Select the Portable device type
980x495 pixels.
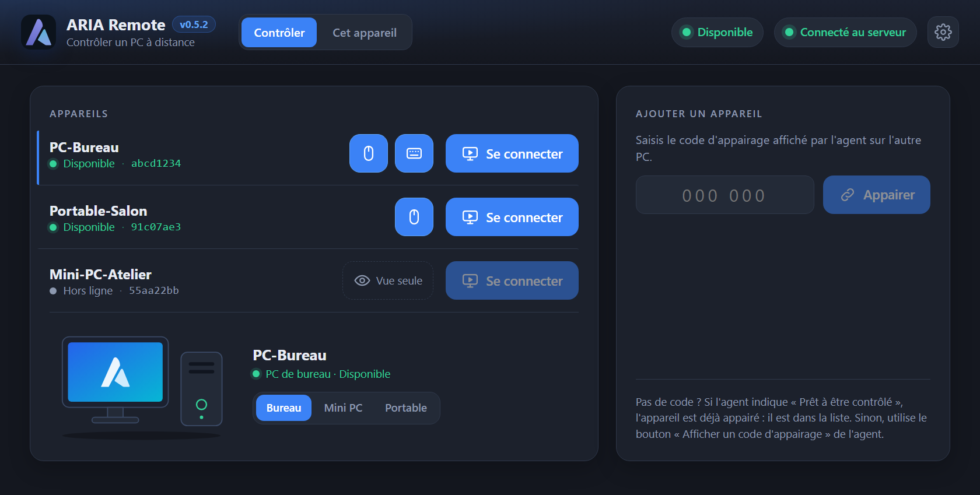click(x=406, y=408)
